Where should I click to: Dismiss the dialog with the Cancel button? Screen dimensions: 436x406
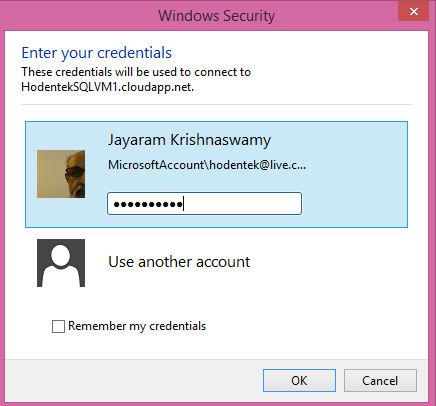coord(380,380)
